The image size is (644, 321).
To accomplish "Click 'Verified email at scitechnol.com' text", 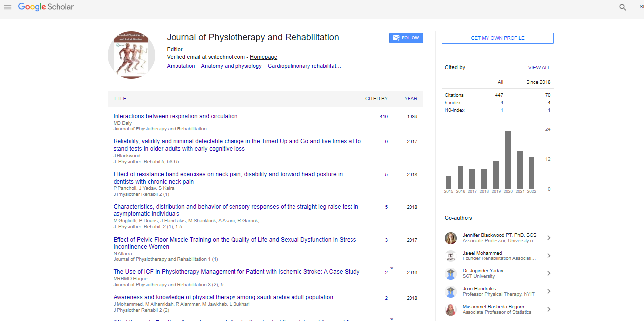I will pyautogui.click(x=206, y=57).
